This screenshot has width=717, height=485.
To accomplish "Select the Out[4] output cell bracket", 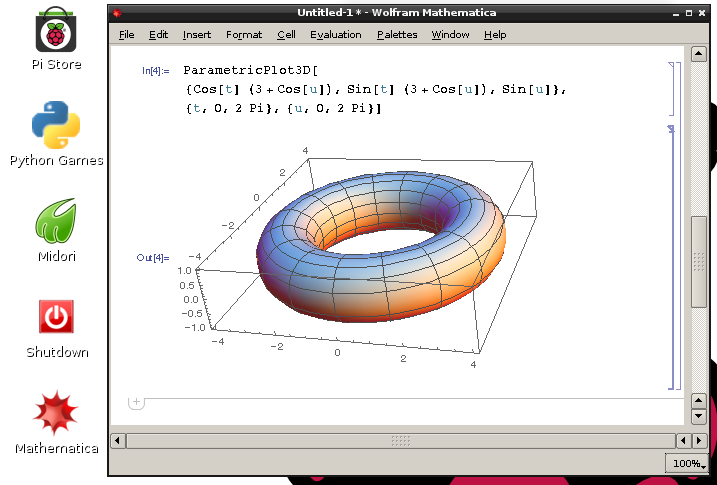I will pos(671,257).
